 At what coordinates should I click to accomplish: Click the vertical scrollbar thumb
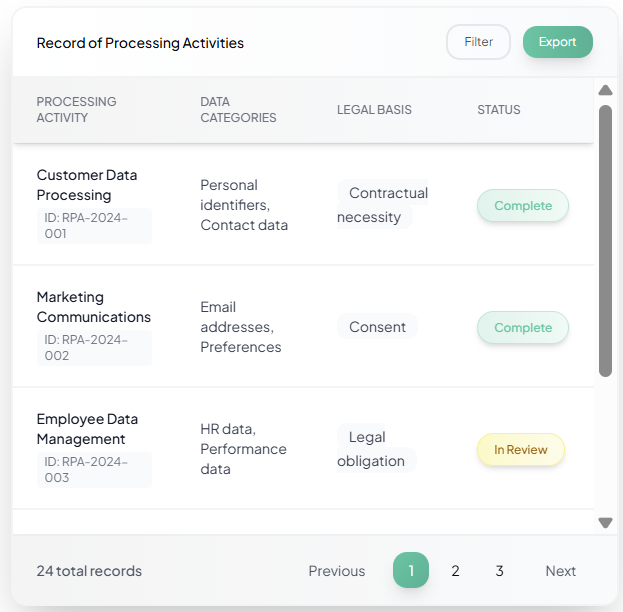tap(605, 240)
